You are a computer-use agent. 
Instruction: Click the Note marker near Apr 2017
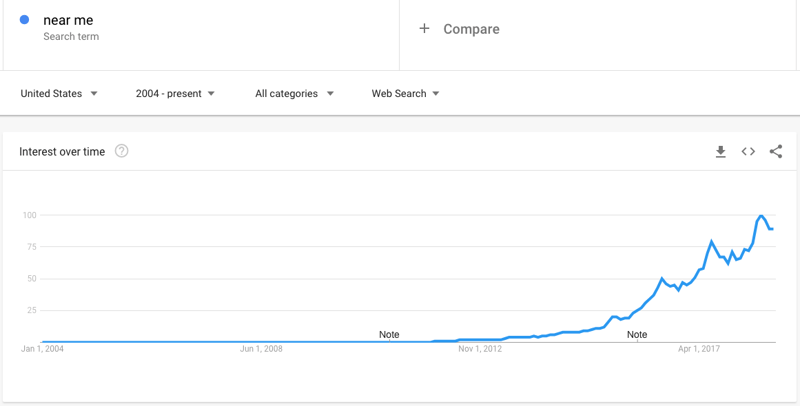[637, 335]
